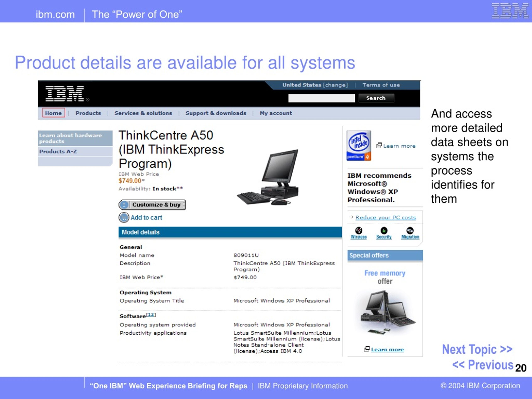This screenshot has width=532, height=399.
Task: Click the Wireless icon
Action: 359,230
